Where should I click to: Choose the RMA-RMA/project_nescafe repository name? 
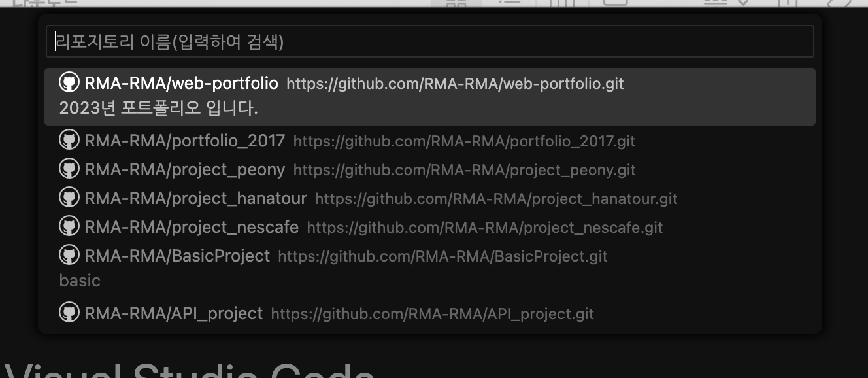(192, 227)
